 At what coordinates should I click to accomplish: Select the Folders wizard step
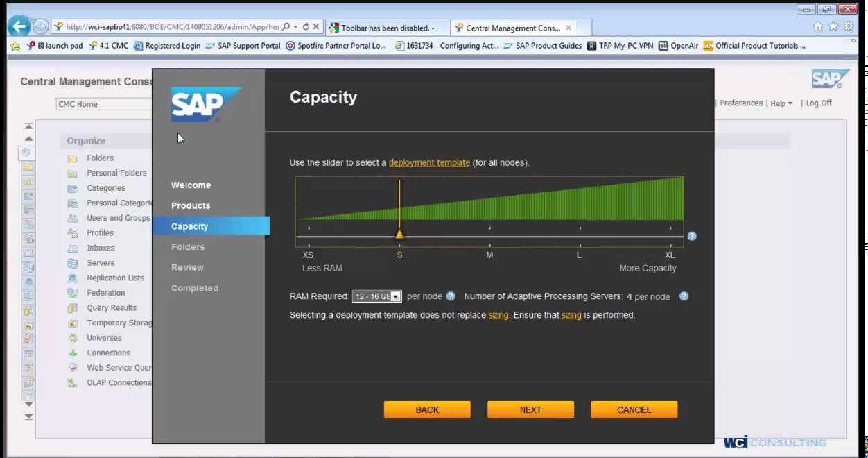[x=188, y=247]
